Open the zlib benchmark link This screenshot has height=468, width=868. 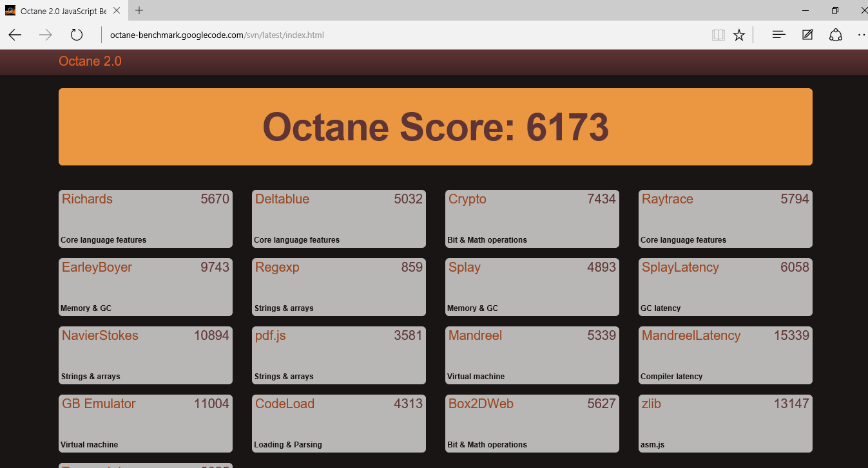[651, 404]
